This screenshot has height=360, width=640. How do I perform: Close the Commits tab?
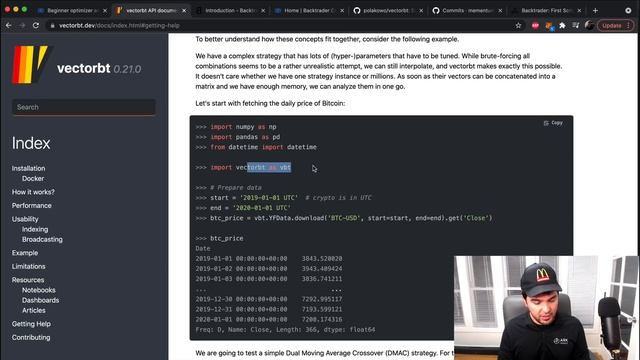(x=500, y=11)
